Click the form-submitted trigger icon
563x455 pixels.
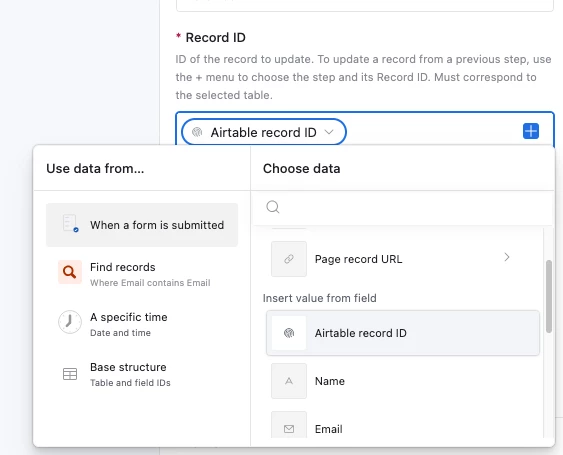[x=70, y=224]
